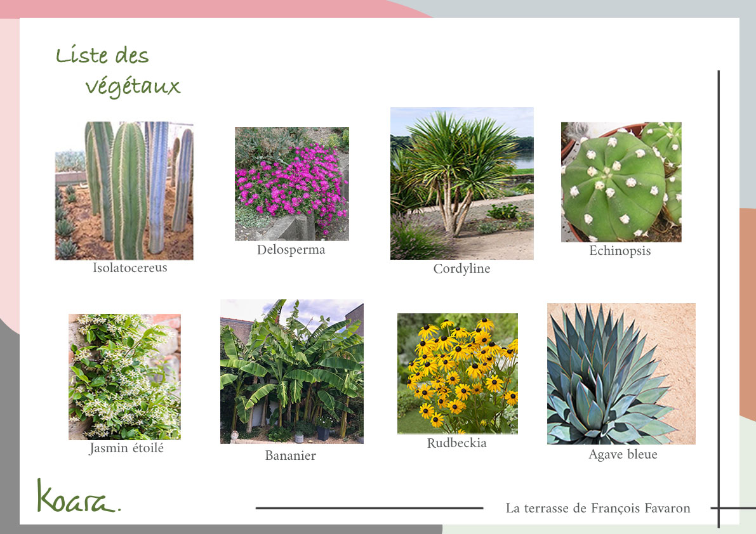This screenshot has height=534, width=756.
Task: Select the Jasmin étoilé photo
Action: [x=124, y=377]
